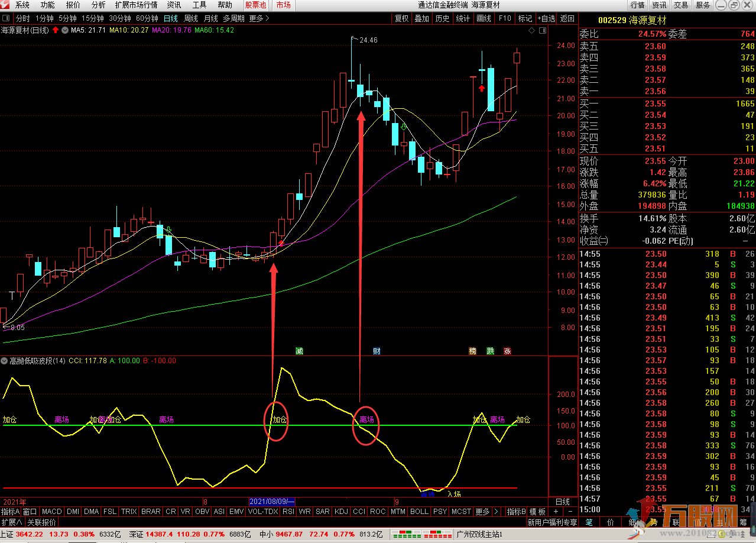
Task: Click the minus zoom button at the bottom
Action: point(570,512)
